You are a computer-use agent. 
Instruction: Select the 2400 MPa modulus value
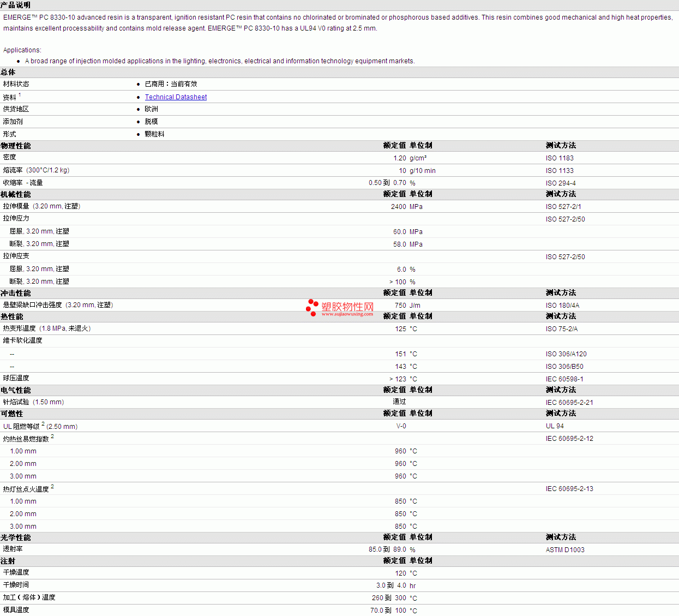point(407,207)
